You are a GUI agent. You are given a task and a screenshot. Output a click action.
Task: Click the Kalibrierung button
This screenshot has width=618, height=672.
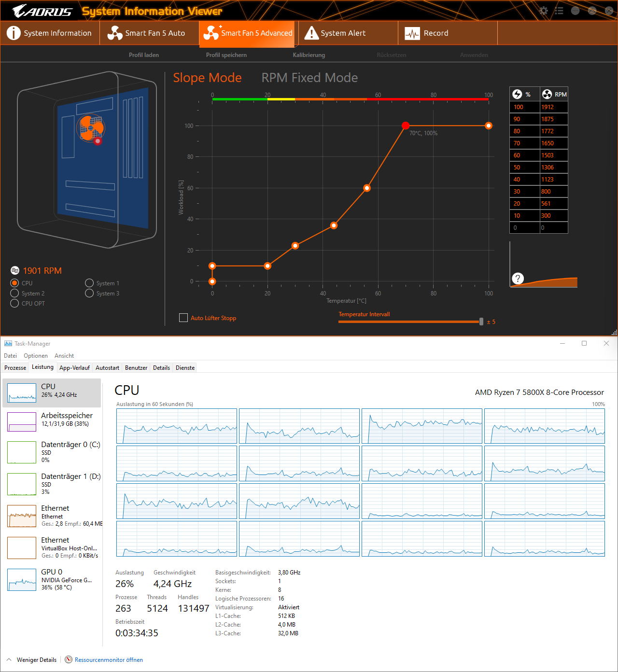pyautogui.click(x=309, y=55)
